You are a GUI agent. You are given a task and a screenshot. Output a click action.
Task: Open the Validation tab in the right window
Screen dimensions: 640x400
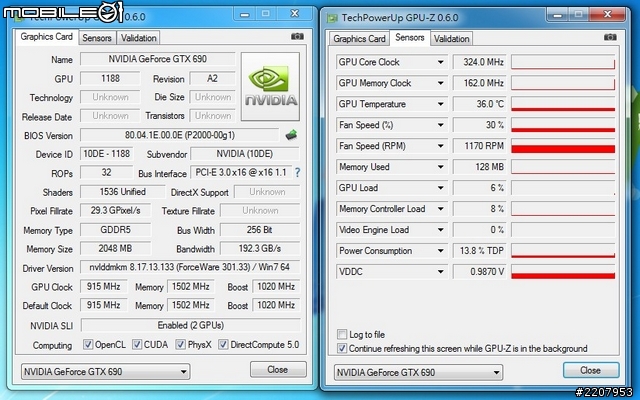point(451,39)
